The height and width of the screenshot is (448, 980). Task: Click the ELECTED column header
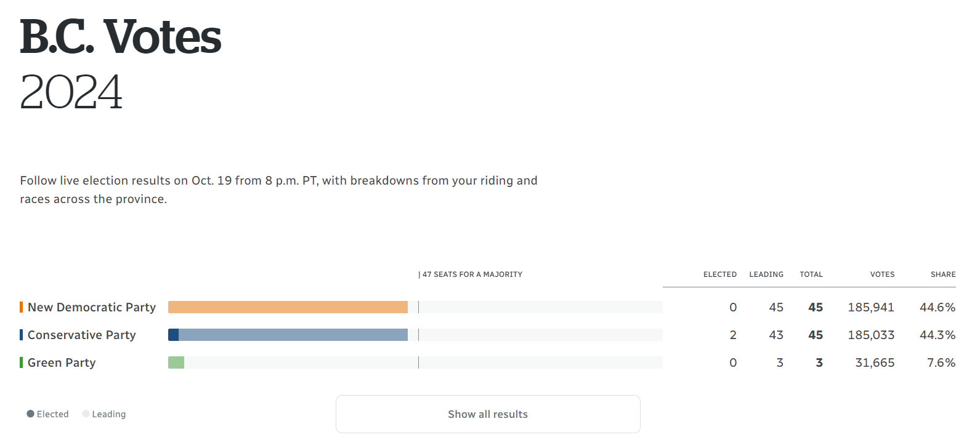coord(720,274)
